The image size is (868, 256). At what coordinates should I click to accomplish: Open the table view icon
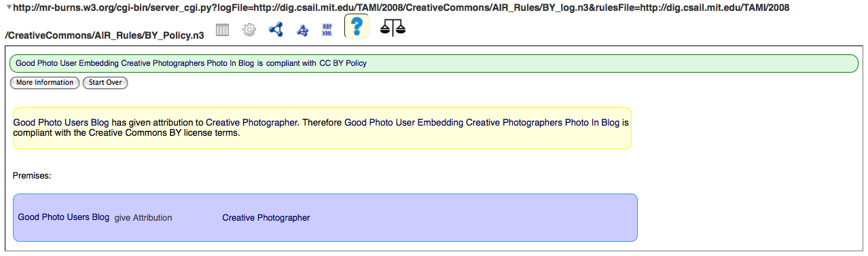pyautogui.click(x=223, y=30)
